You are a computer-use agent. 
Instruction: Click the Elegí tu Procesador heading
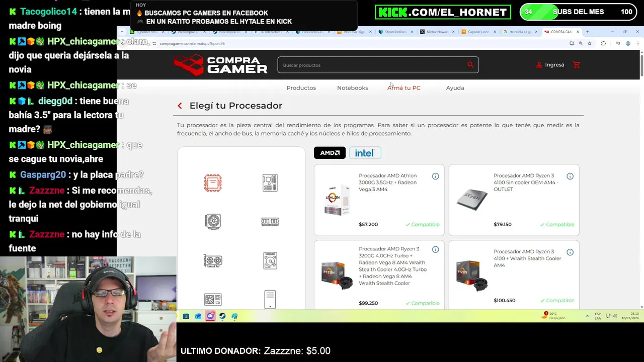tap(236, 106)
